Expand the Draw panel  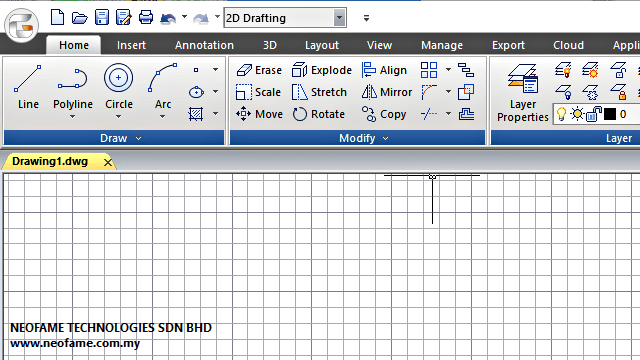138,138
